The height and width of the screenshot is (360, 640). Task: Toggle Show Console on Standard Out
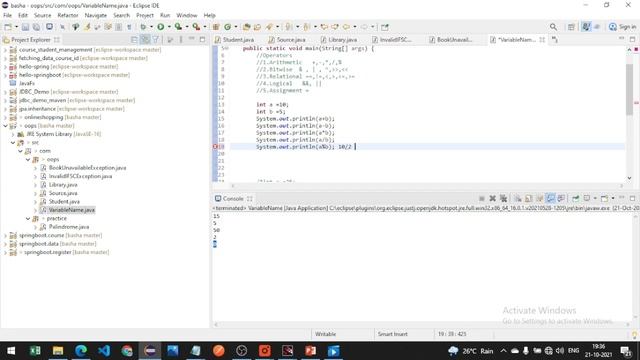pyautogui.click(x=551, y=198)
